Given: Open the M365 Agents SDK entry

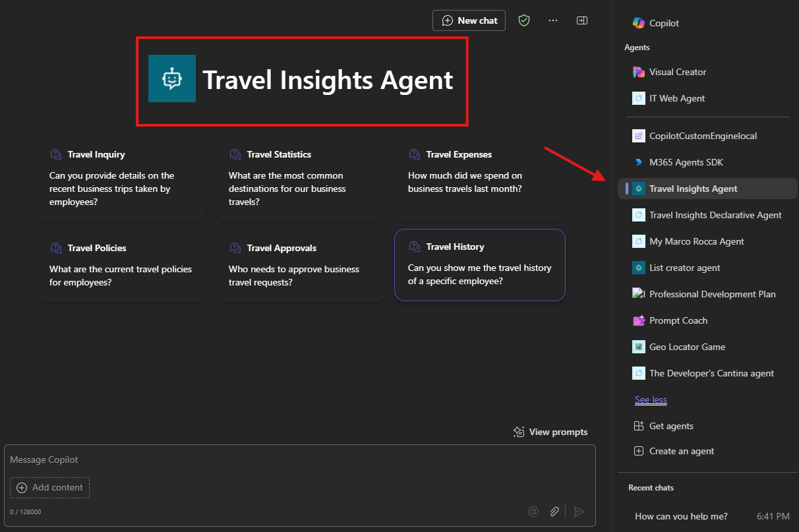Looking at the screenshot, I should point(707,162).
